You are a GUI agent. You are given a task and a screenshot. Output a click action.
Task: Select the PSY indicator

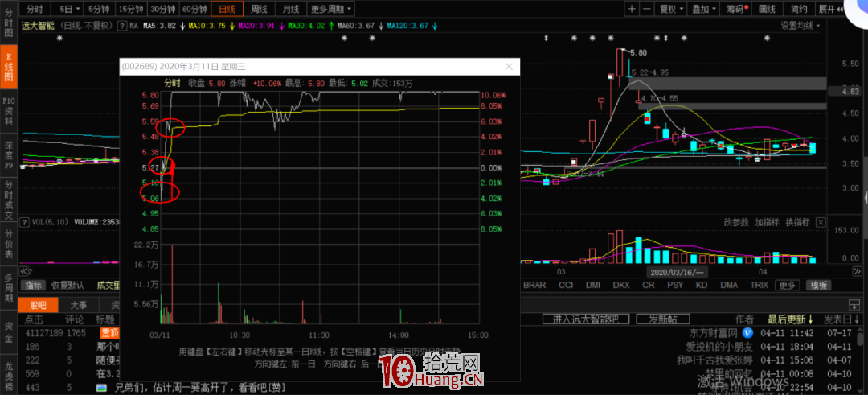click(x=675, y=286)
